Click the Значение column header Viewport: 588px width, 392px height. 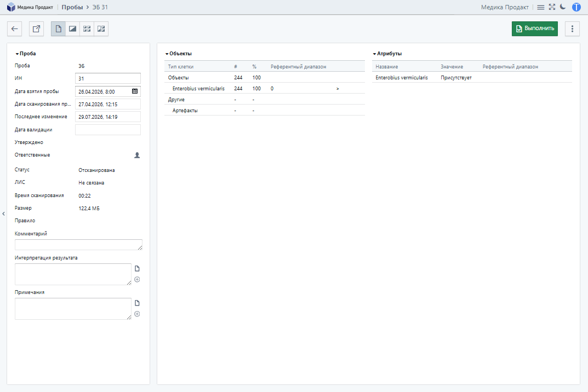(x=452, y=67)
